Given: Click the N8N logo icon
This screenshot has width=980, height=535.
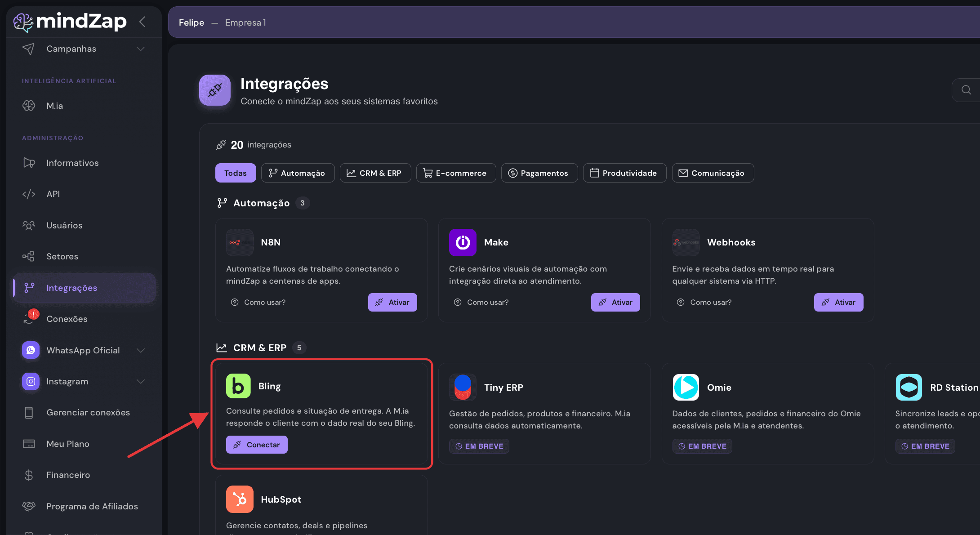Looking at the screenshot, I should 240,242.
